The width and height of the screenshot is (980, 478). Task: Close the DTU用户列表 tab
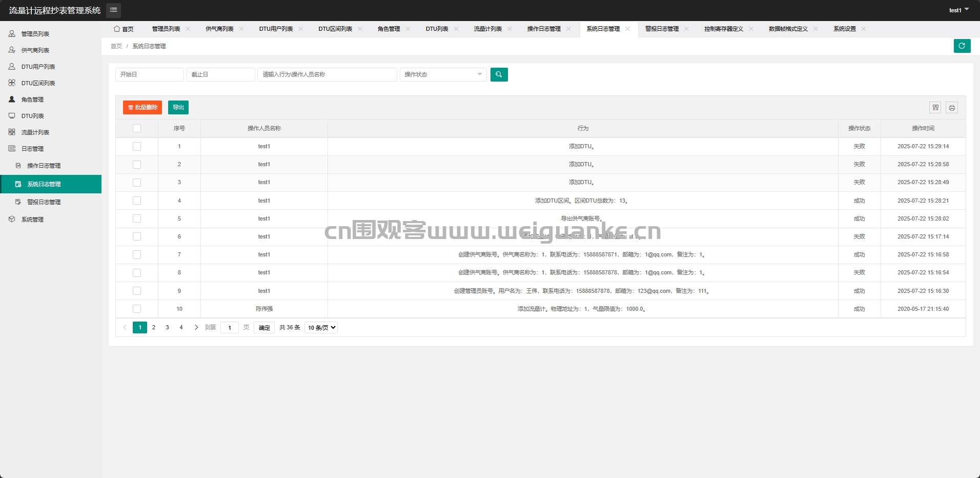301,29
